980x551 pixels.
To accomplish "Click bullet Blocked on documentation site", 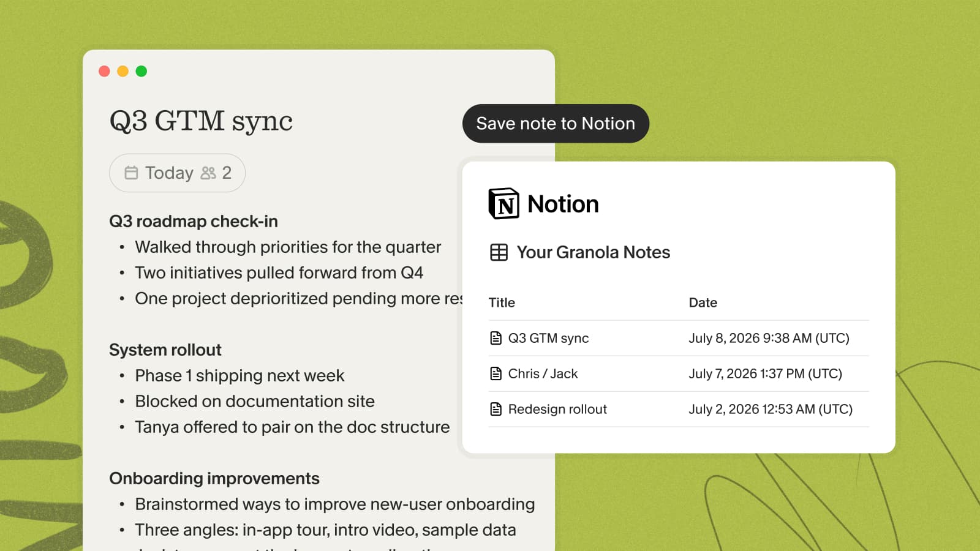I will click(255, 401).
